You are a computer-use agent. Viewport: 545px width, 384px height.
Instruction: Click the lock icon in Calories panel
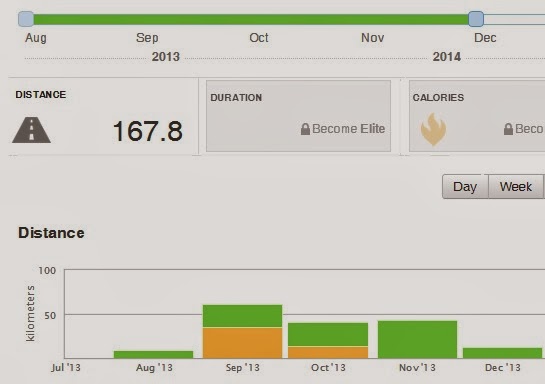(508, 129)
